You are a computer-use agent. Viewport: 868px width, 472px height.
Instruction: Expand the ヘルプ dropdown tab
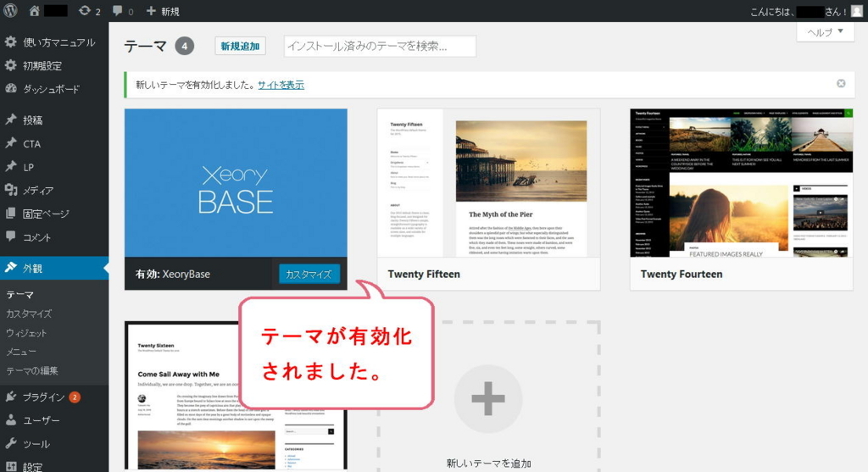(825, 32)
